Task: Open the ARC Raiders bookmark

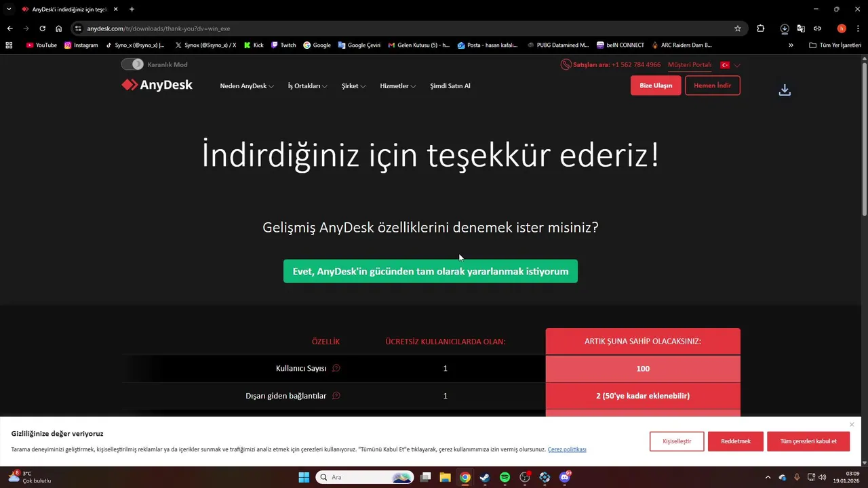Action: tap(682, 45)
